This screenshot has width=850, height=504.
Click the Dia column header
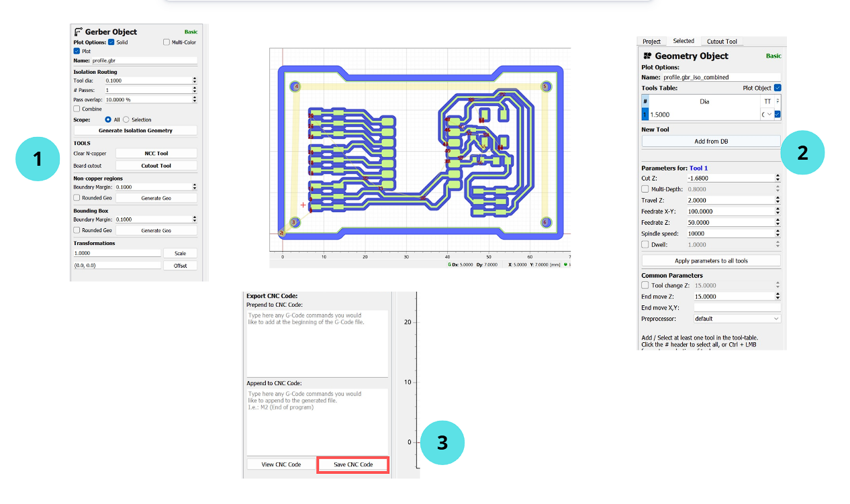[704, 101]
